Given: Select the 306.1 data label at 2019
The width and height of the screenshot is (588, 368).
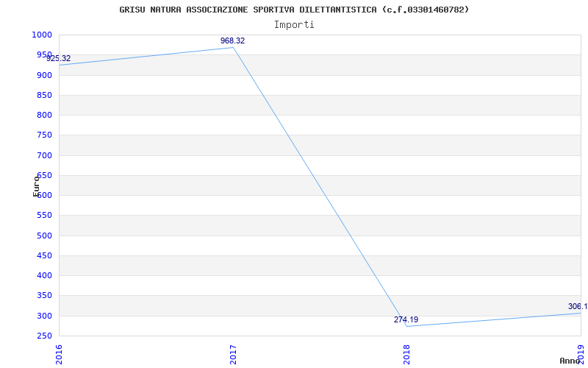Looking at the screenshot, I should [x=578, y=306].
